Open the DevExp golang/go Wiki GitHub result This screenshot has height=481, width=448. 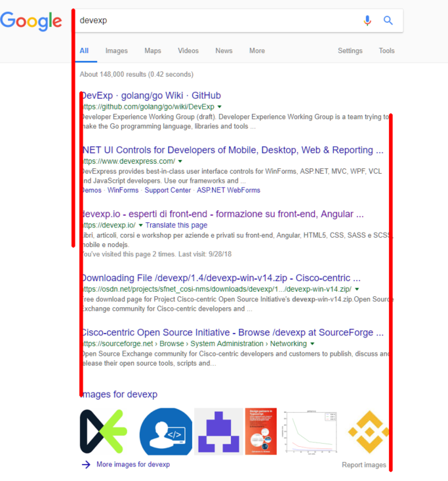151,96
